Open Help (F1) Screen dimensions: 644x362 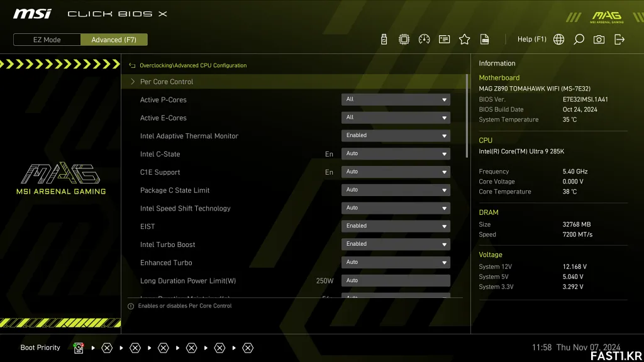click(532, 40)
